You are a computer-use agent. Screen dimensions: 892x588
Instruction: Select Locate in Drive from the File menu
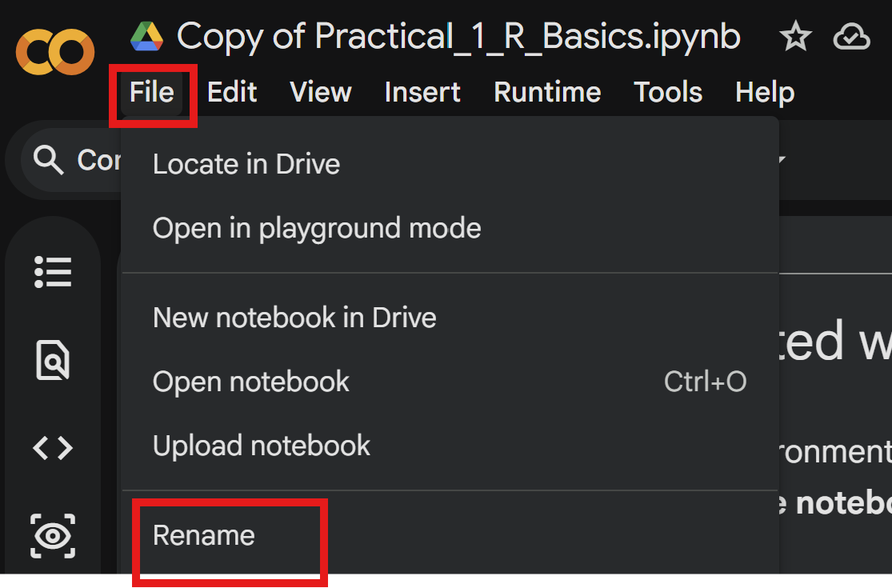coord(246,164)
